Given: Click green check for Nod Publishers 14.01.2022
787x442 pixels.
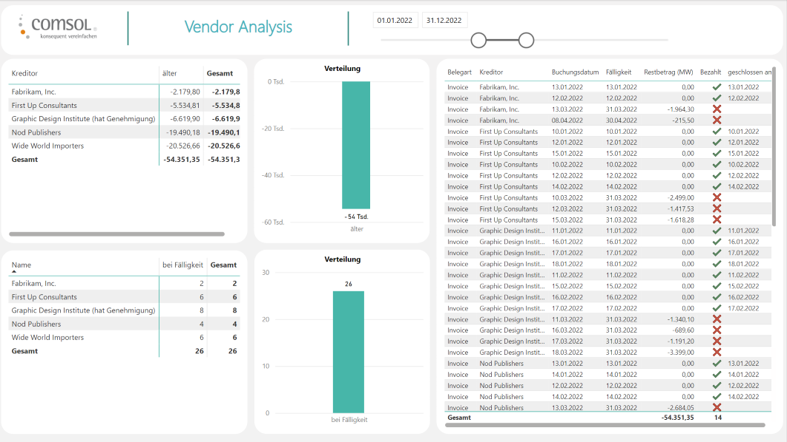Looking at the screenshot, I should point(717,374).
